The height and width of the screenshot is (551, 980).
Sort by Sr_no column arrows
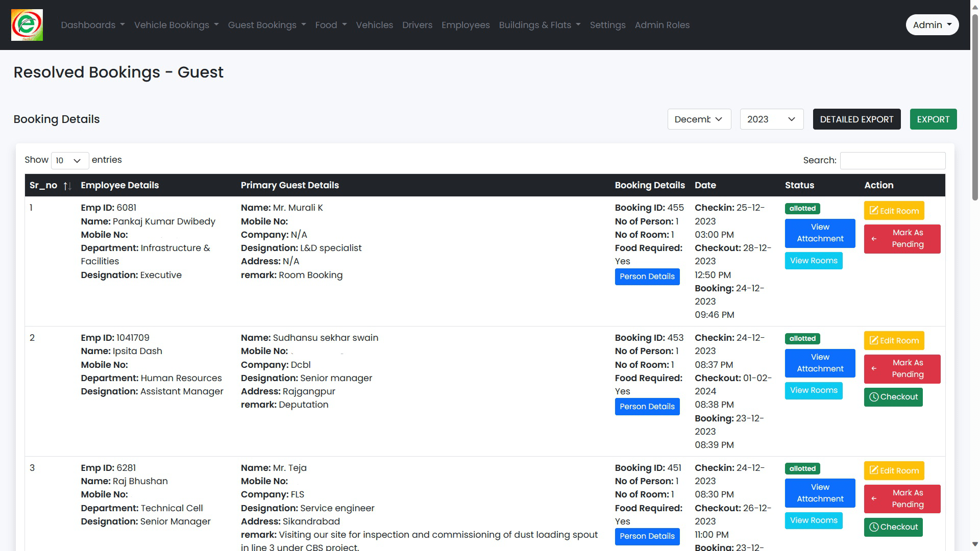67,186
